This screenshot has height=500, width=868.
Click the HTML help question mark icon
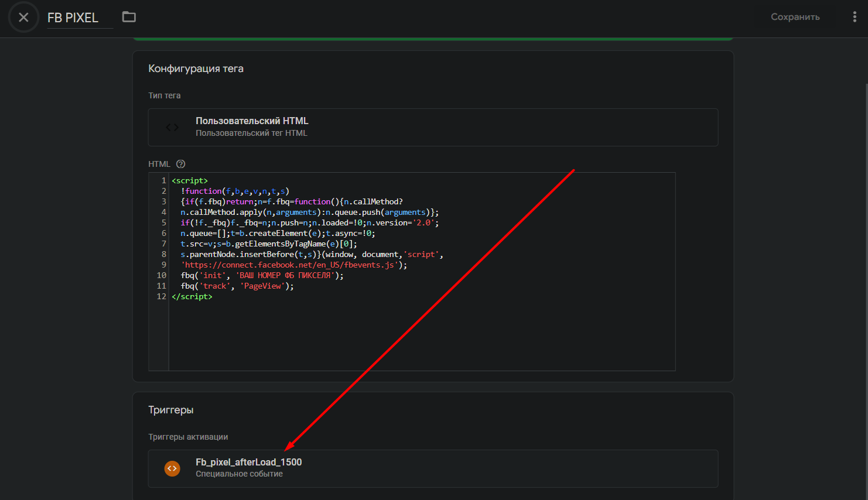tap(181, 164)
